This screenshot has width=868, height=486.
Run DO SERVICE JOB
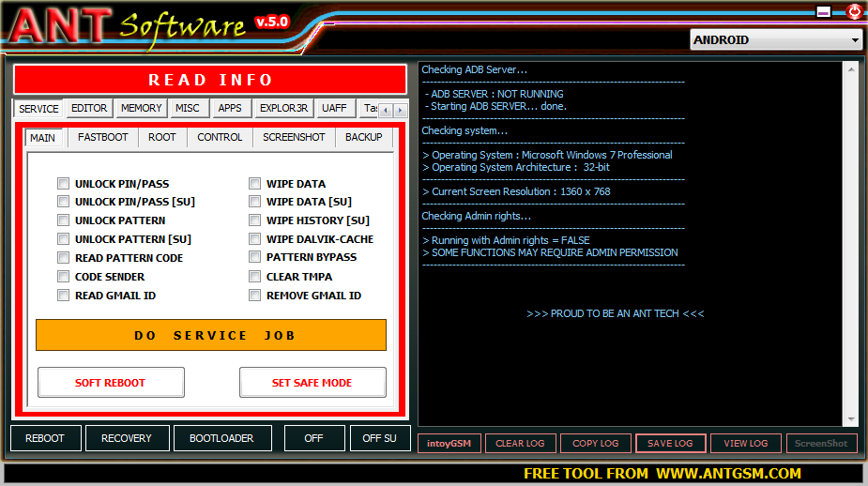(x=211, y=335)
